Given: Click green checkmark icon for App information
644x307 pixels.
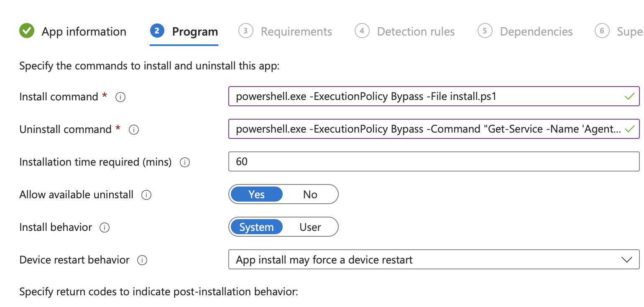Looking at the screenshot, I should pos(27,31).
